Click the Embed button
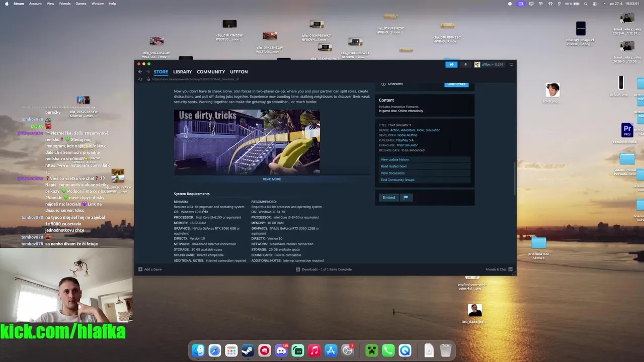 389,198
